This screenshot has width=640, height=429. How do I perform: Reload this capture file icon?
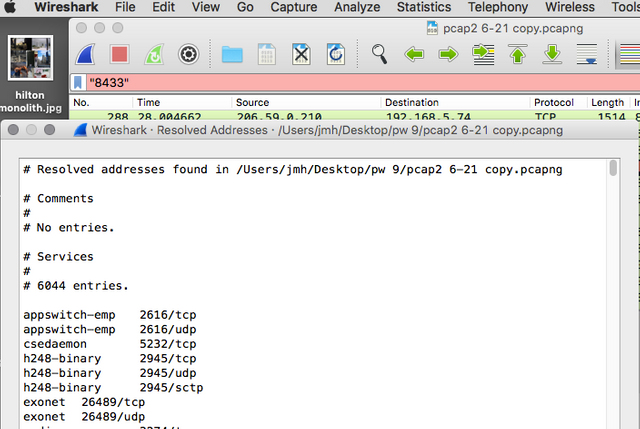pos(336,54)
